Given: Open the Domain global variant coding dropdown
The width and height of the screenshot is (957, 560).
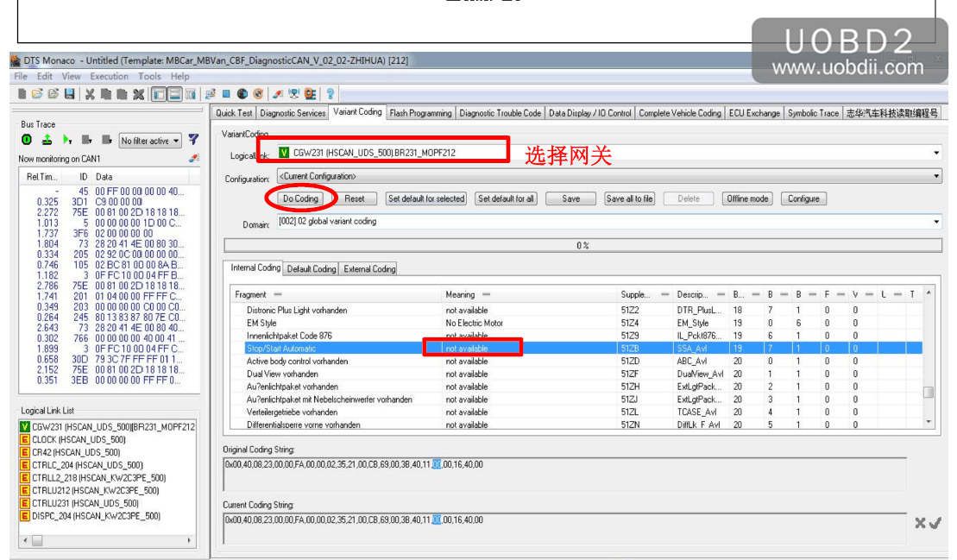Looking at the screenshot, I should pos(936,222).
